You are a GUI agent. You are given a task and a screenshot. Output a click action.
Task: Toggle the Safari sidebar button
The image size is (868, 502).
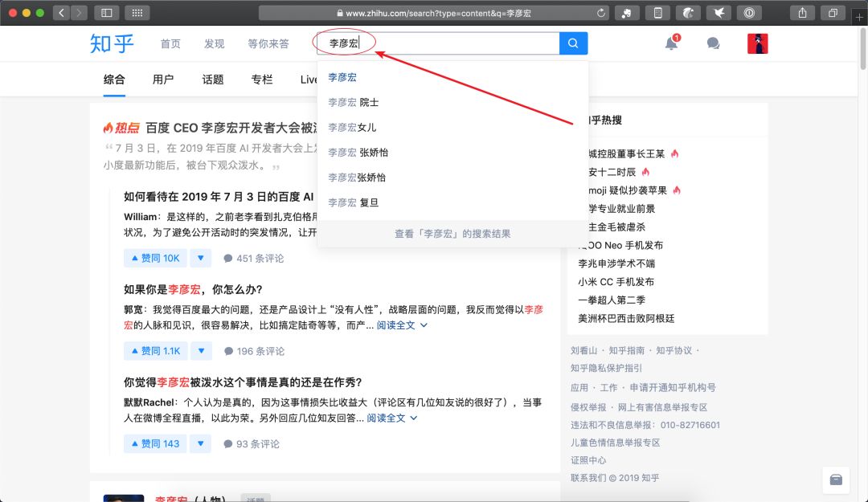pos(106,13)
